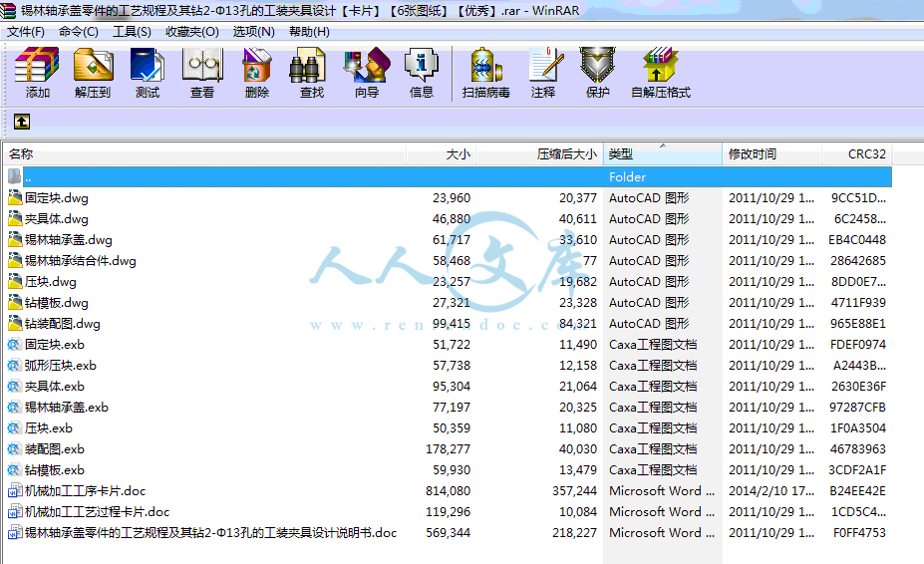
Task: Open the 查找 (Find) binoculars tool
Action: pyautogui.click(x=312, y=72)
